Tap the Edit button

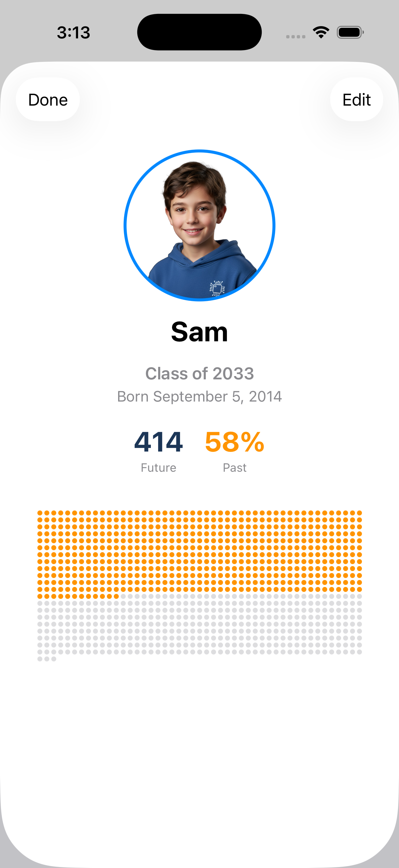coord(356,100)
